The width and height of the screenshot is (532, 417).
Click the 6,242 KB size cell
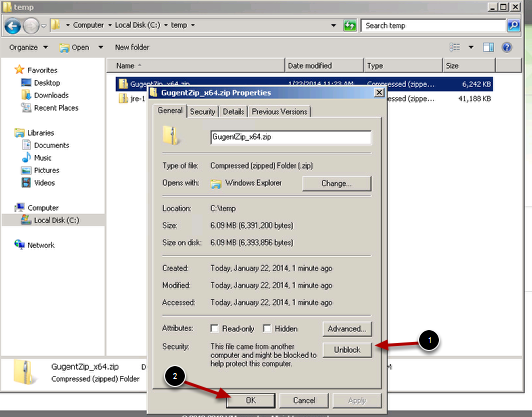tap(477, 84)
